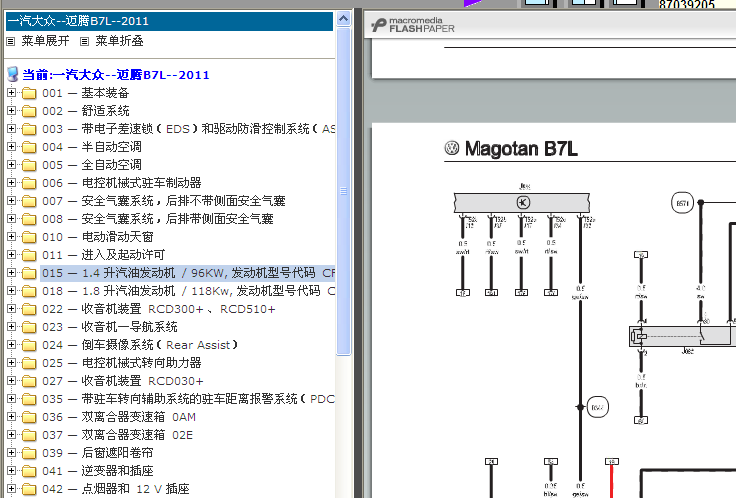The height and width of the screenshot is (498, 736).
Task: Click the computer icon beside 当前 heading
Action: point(13,74)
